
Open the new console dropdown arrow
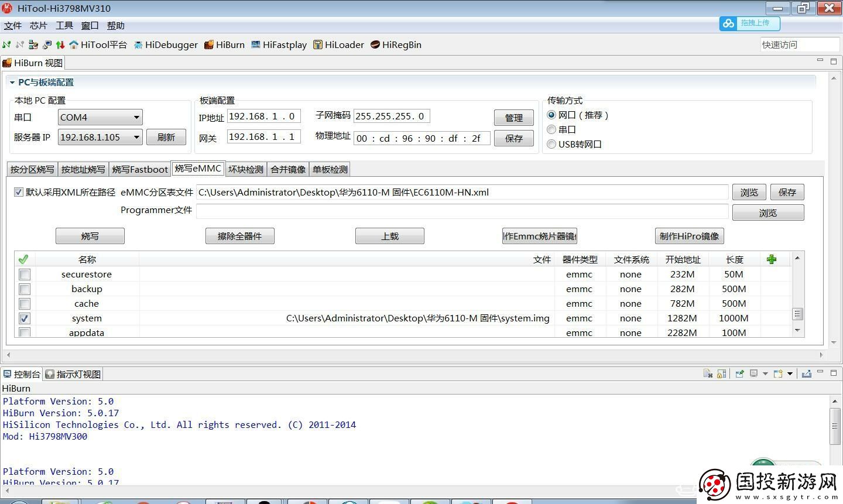click(790, 373)
